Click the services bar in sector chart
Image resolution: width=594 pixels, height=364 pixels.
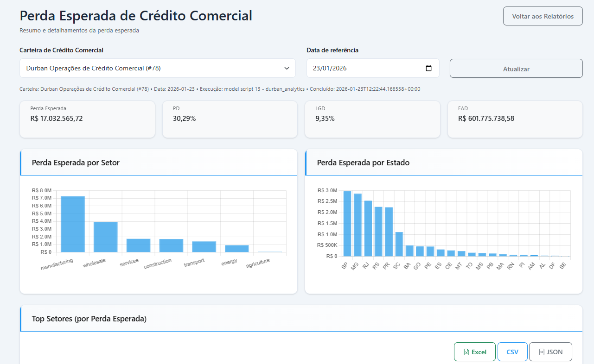(139, 245)
